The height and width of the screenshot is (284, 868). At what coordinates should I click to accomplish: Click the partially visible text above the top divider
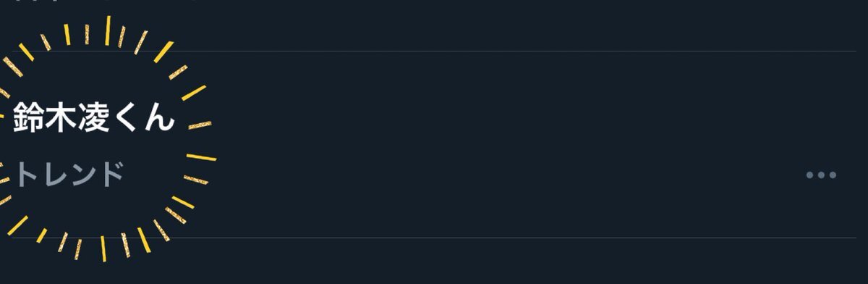tap(101, 2)
